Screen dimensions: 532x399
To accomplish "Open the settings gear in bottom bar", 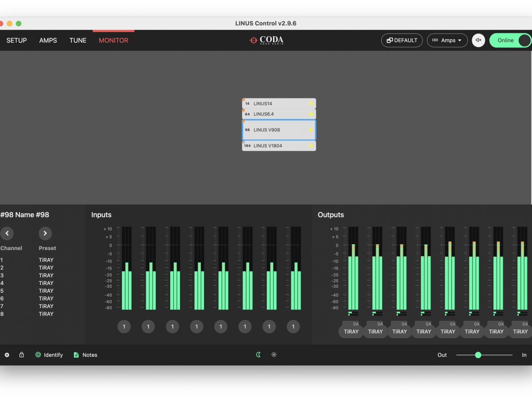I will coord(7,355).
